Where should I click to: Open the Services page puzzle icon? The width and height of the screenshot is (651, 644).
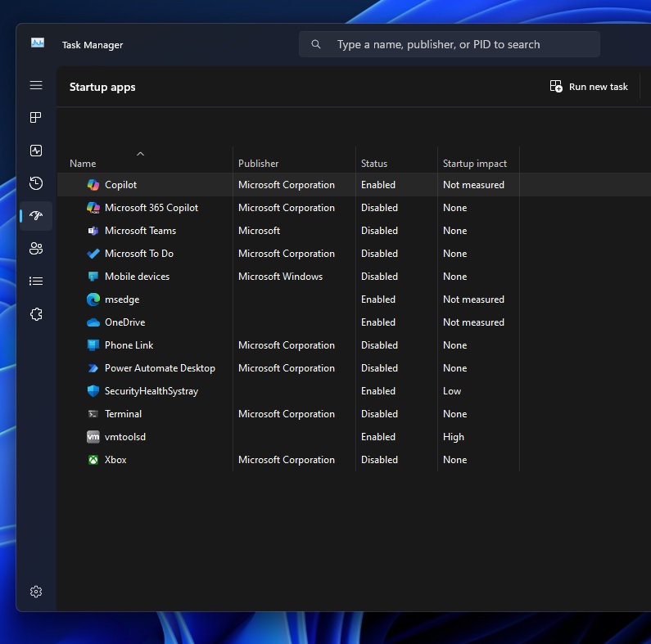pos(36,314)
